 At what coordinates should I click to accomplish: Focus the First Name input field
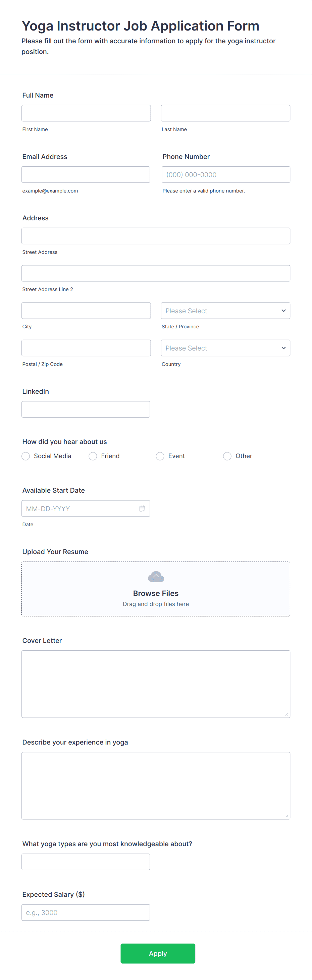point(86,113)
